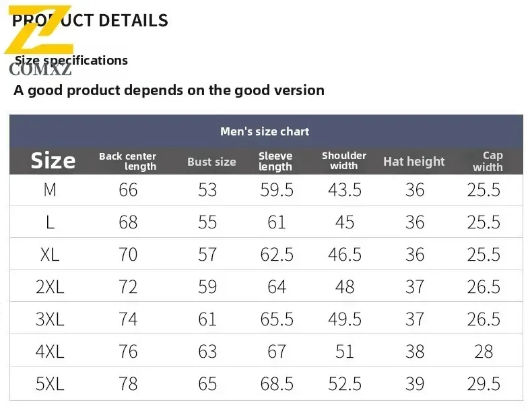Screen dimensions: 532x413
Task: Click the 59.5 sleeve length value
Action: [x=277, y=190]
